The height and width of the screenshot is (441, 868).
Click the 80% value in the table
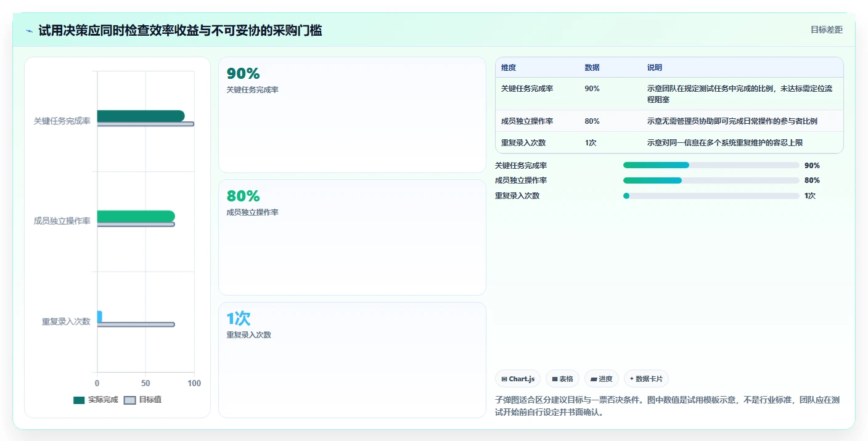[x=592, y=121]
